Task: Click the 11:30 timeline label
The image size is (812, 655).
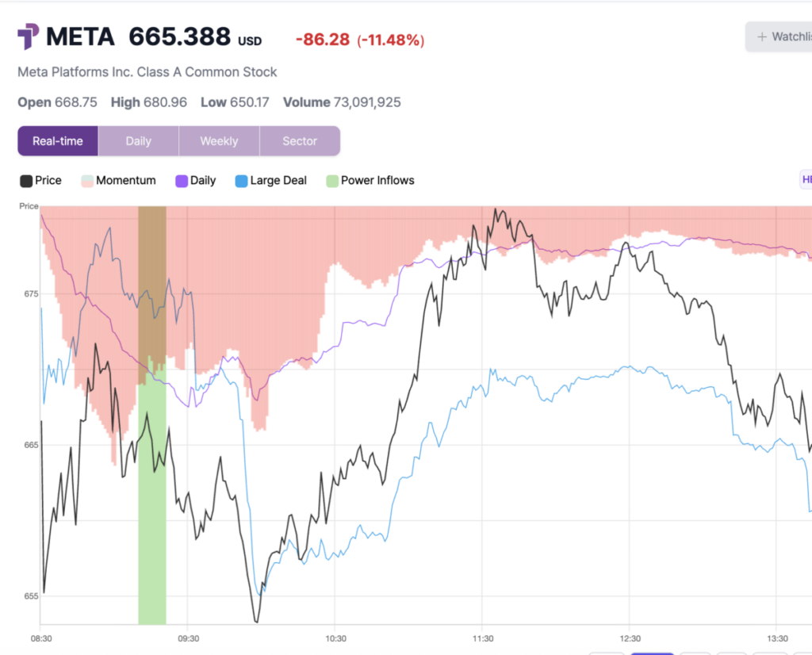Action: [483, 638]
